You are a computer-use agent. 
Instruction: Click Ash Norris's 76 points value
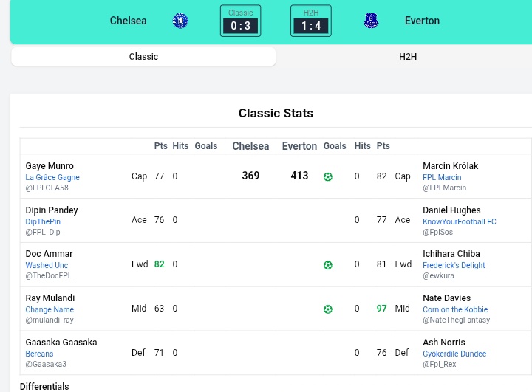(382, 353)
